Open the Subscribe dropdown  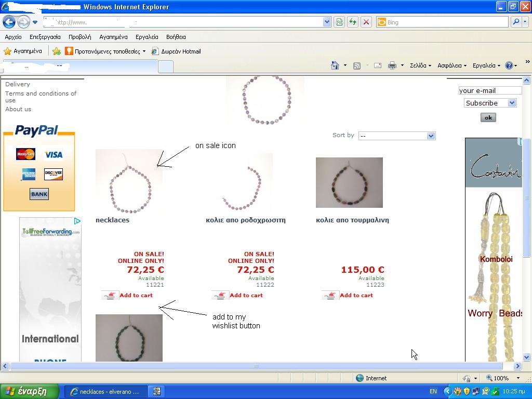[x=490, y=103]
